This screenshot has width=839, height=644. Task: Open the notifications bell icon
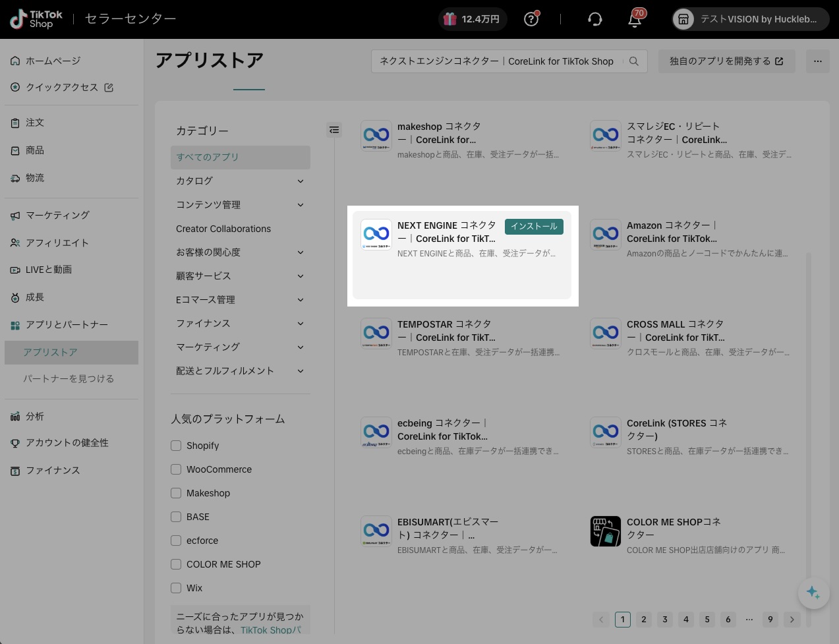coord(635,18)
